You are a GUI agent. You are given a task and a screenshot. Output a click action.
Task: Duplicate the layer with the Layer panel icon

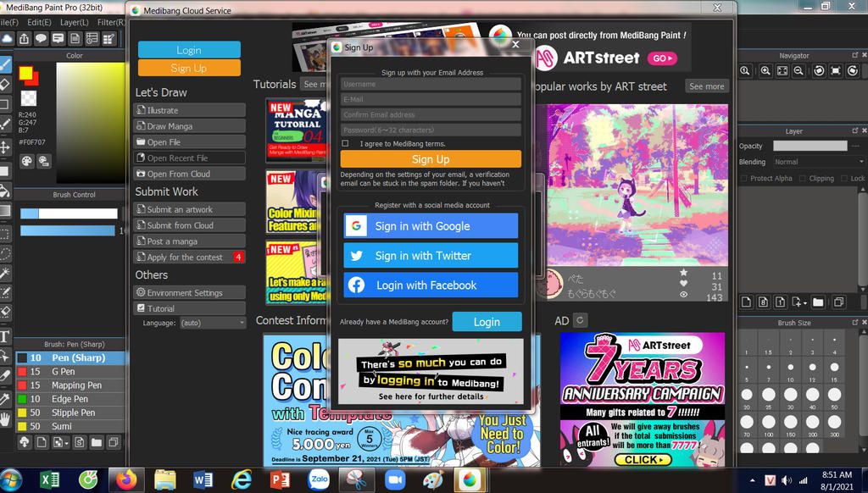[x=838, y=302]
